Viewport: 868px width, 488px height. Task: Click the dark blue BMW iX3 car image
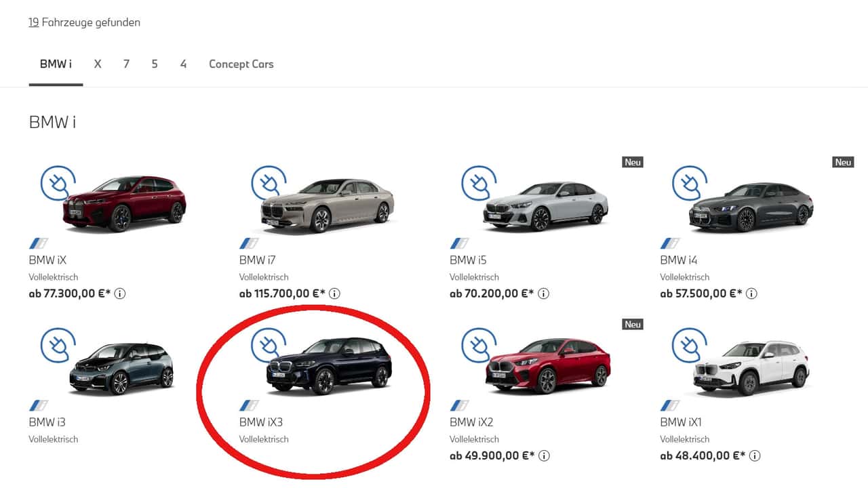point(329,366)
